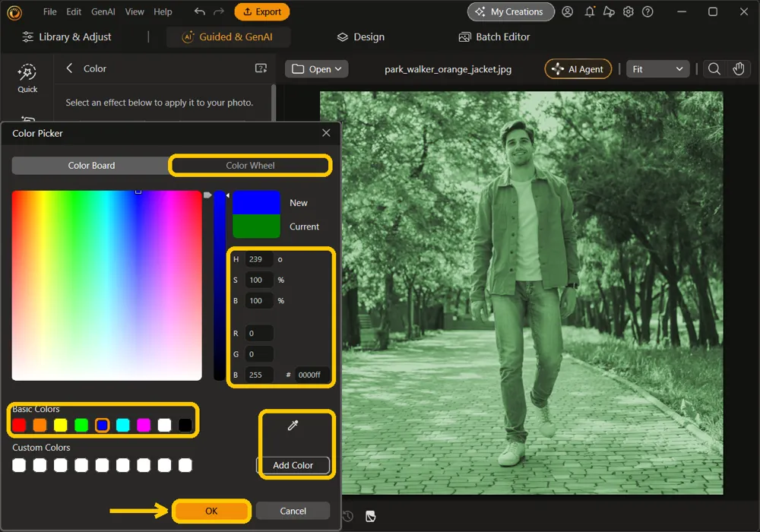Click the redo arrow icon

click(219, 11)
